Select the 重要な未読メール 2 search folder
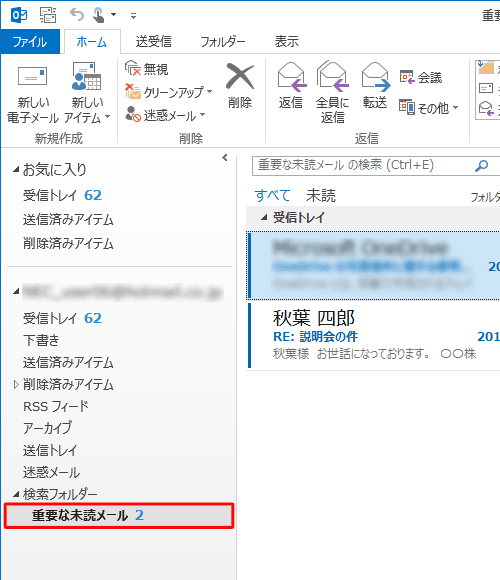This screenshot has height=580, width=500. point(119,515)
